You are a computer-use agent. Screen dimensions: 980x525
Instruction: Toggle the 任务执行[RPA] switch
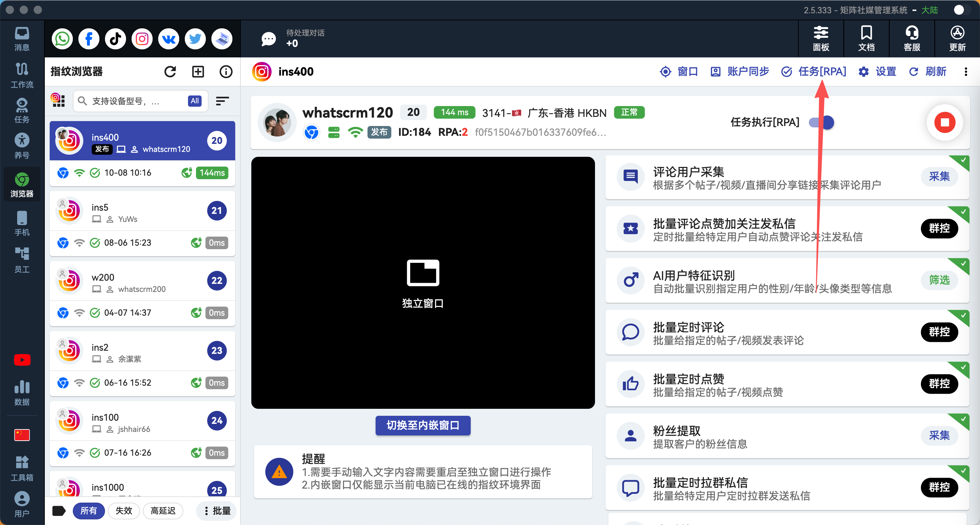(x=822, y=122)
